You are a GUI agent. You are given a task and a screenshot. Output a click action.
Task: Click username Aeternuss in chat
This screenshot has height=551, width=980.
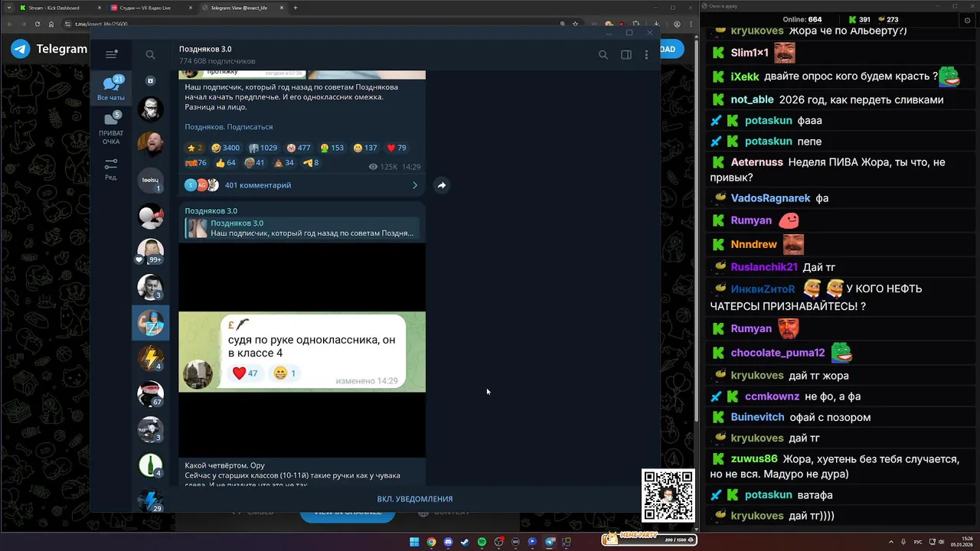pyautogui.click(x=756, y=162)
